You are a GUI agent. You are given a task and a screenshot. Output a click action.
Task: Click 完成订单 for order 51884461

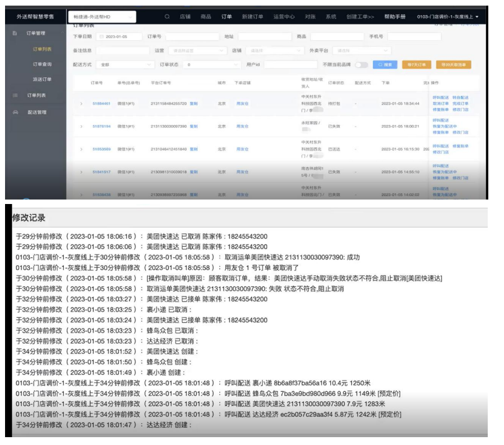click(x=460, y=104)
